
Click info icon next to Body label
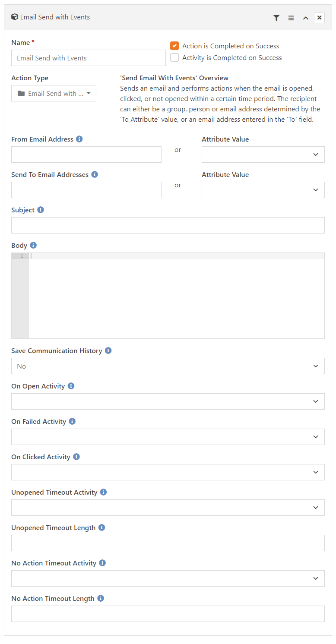point(33,245)
